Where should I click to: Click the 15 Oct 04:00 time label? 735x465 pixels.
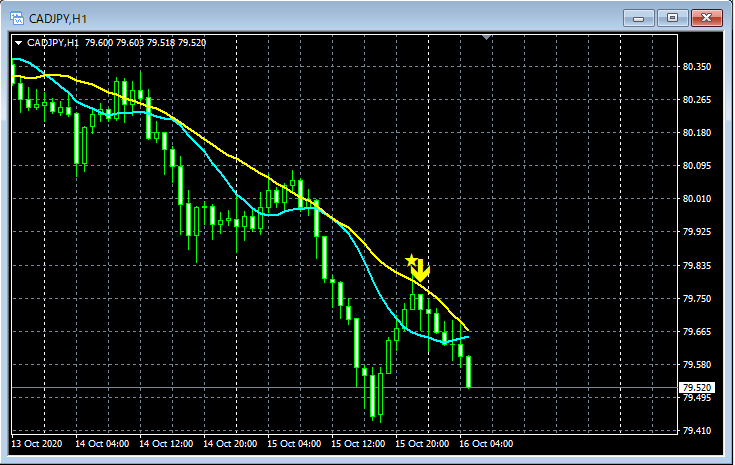(294, 443)
